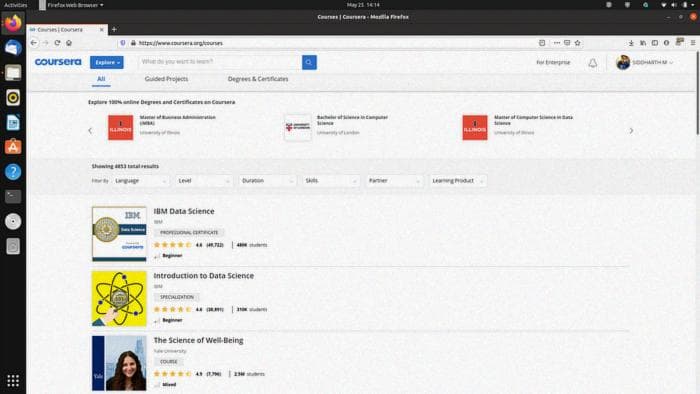Bookmark this page with star icon
This screenshot has width=700, height=394.
coord(577,43)
